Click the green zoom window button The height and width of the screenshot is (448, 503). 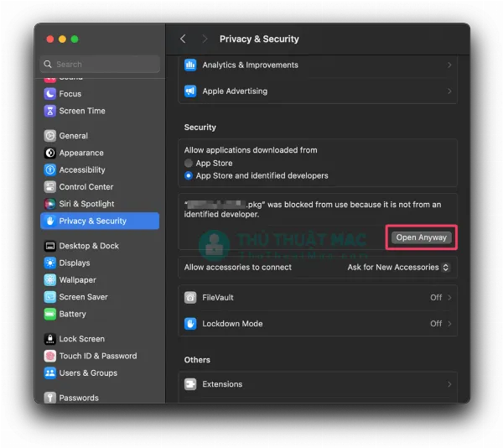[x=75, y=39]
